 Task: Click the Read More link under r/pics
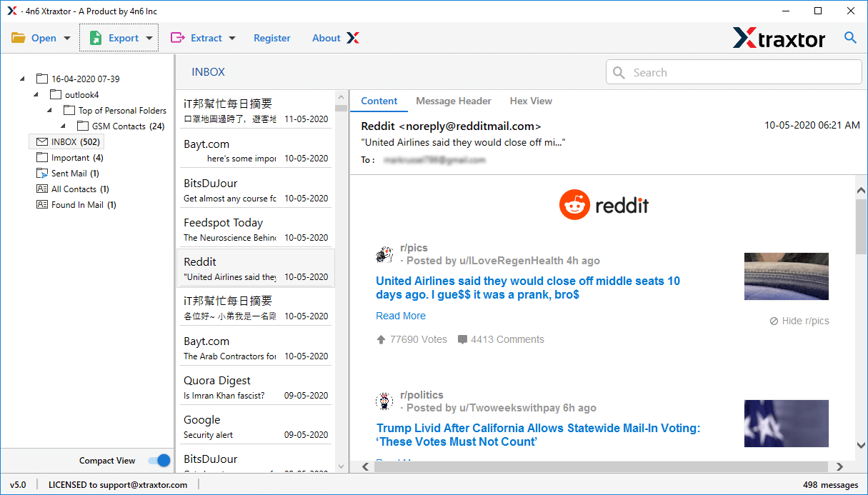click(x=401, y=316)
